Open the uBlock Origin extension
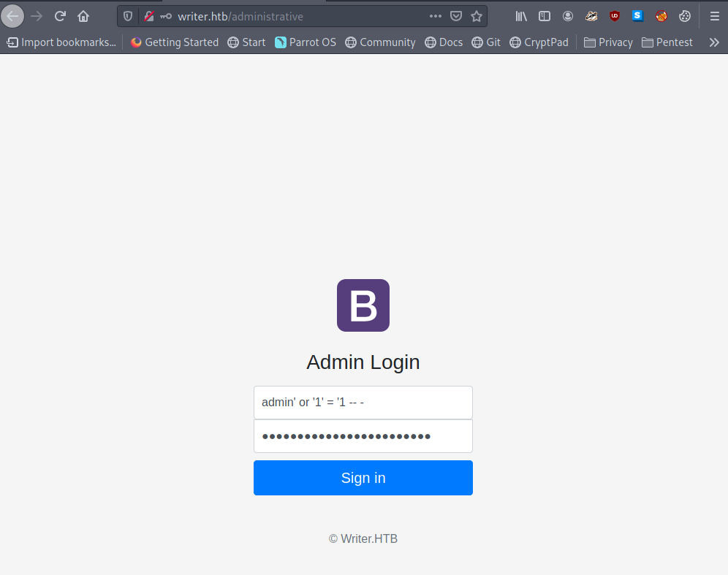This screenshot has width=728, height=575. pos(615,16)
